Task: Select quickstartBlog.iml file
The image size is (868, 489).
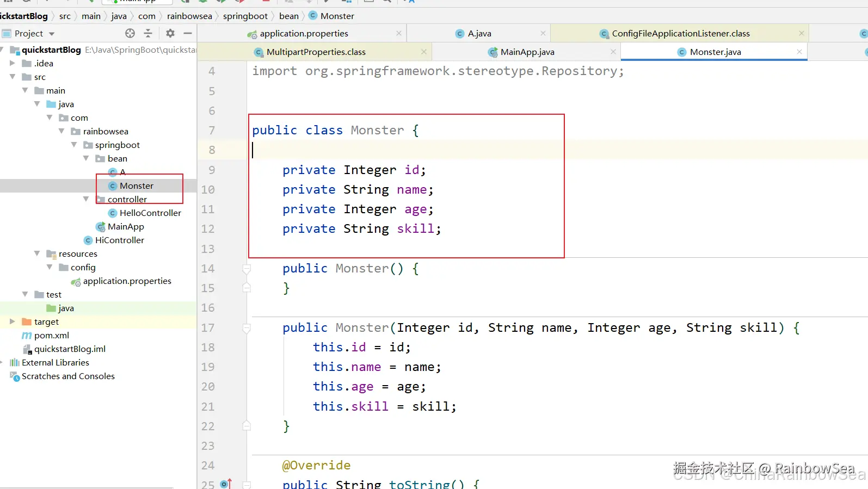Action: (x=70, y=349)
